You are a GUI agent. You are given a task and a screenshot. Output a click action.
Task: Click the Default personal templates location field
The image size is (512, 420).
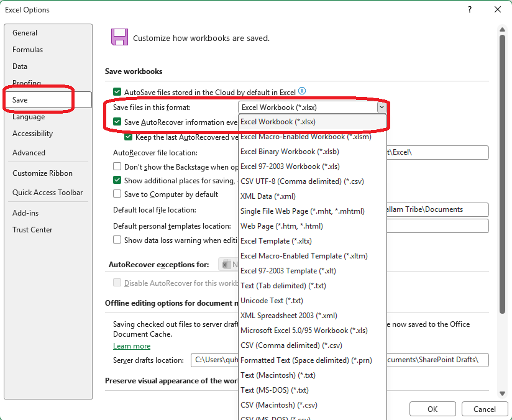[437, 226]
